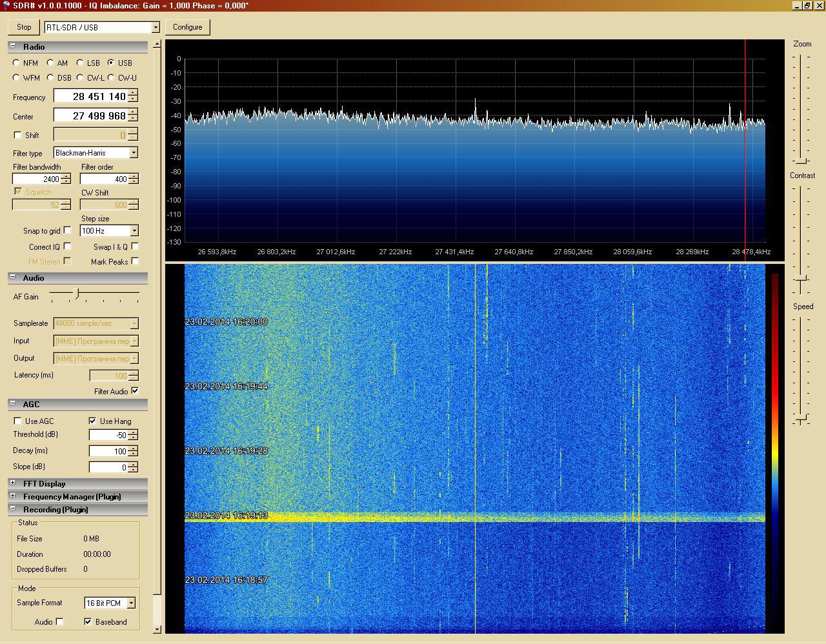Collapse the AGC panel section
The height and width of the screenshot is (644, 826).
point(12,404)
